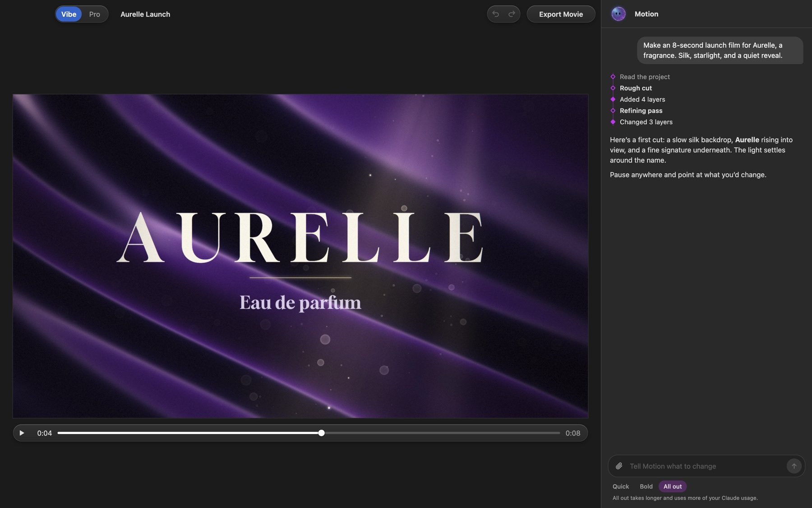Screen dimensions: 812x508
Task: Click the Export Movie button
Action: coord(561,14)
